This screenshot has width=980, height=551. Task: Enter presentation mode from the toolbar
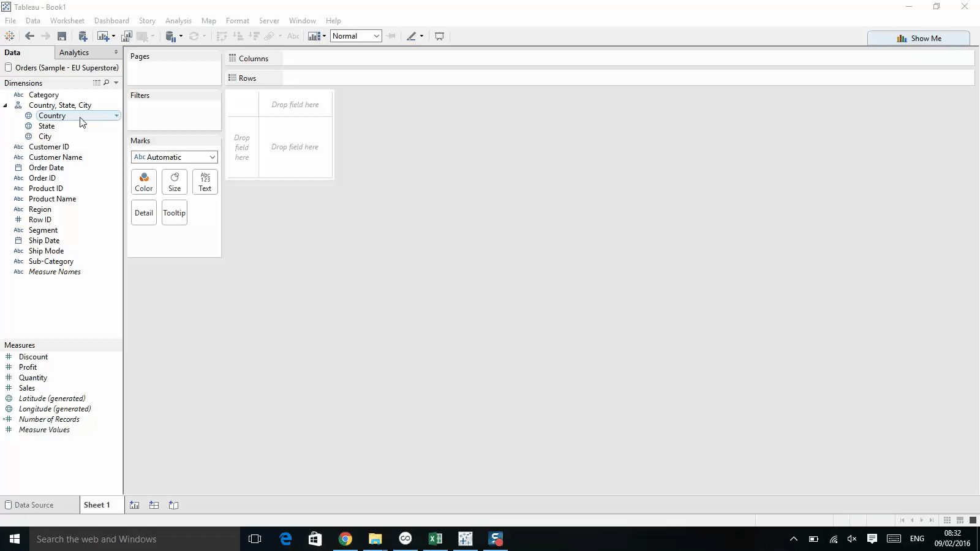[x=439, y=36]
